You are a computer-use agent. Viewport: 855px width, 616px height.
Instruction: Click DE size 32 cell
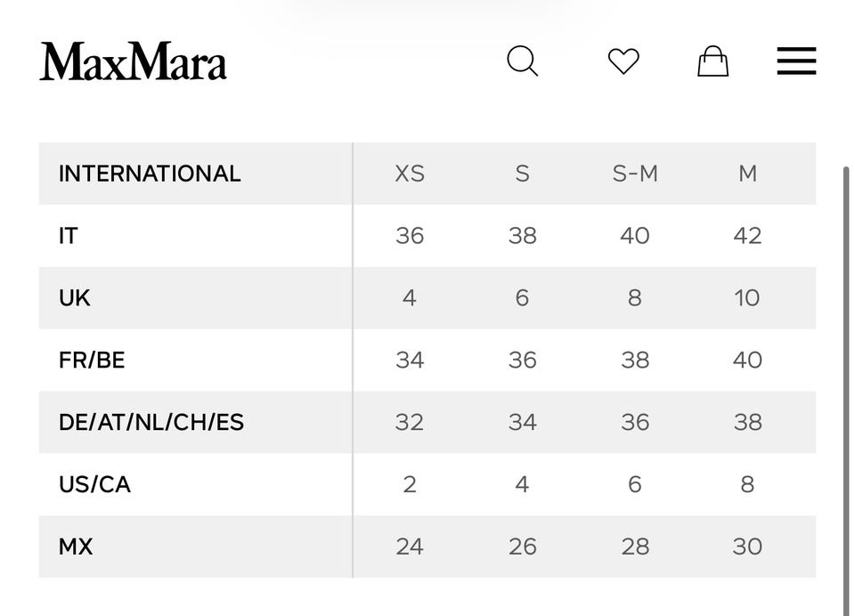(x=410, y=422)
